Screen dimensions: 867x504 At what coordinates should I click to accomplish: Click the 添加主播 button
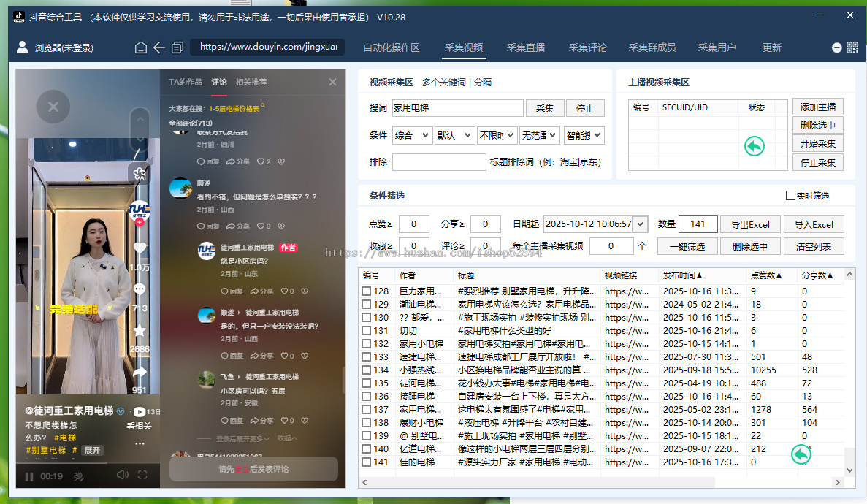pos(818,107)
